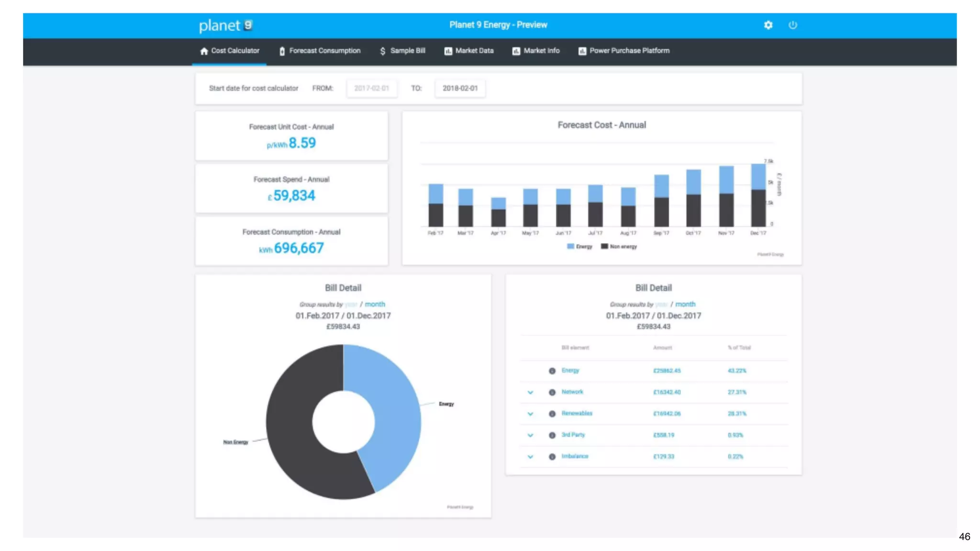The width and height of the screenshot is (980, 551).
Task: Expand the Renewables bill element row
Action: (x=530, y=414)
